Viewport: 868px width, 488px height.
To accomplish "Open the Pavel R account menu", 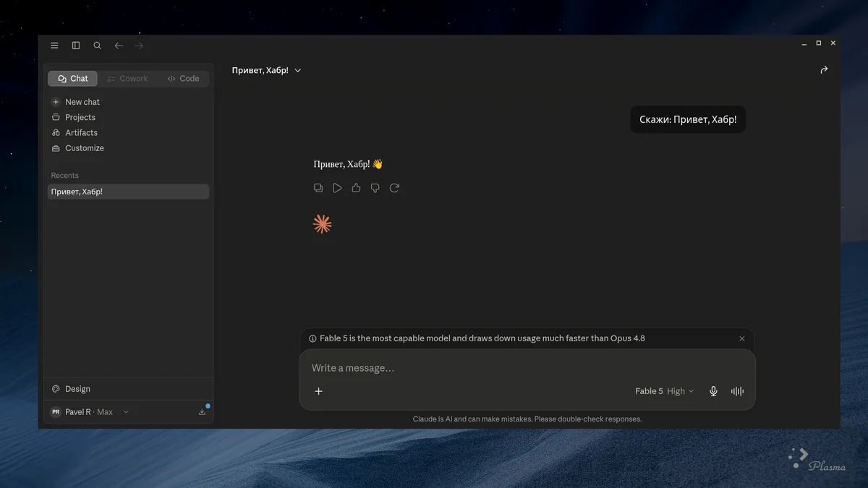I will [90, 412].
